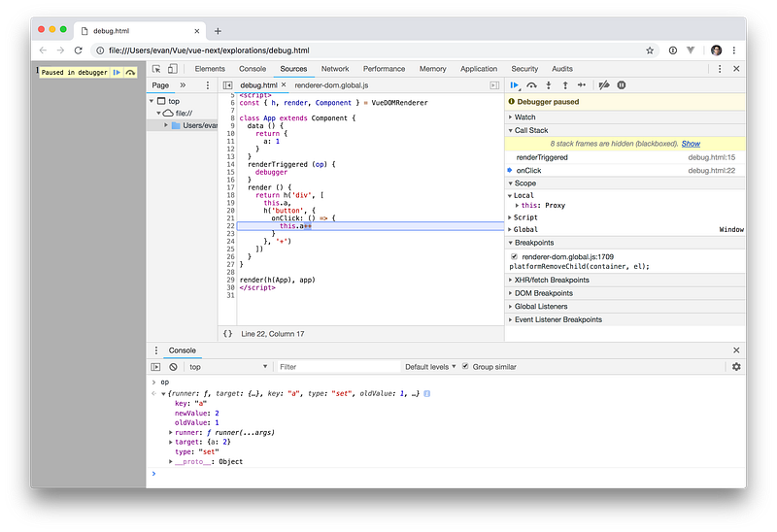Expand the Watch section
Viewport: 777px width, 532px height.
pos(524,116)
